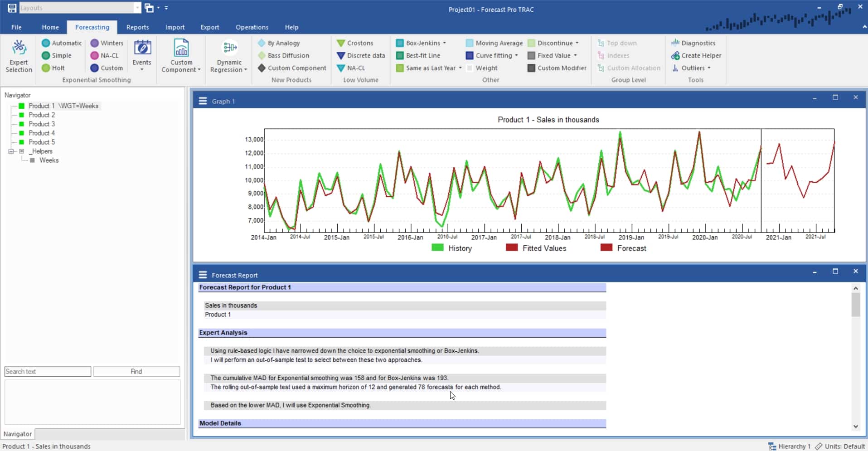868x451 pixels.
Task: Select the Holt exponential smoothing method
Action: coord(58,68)
